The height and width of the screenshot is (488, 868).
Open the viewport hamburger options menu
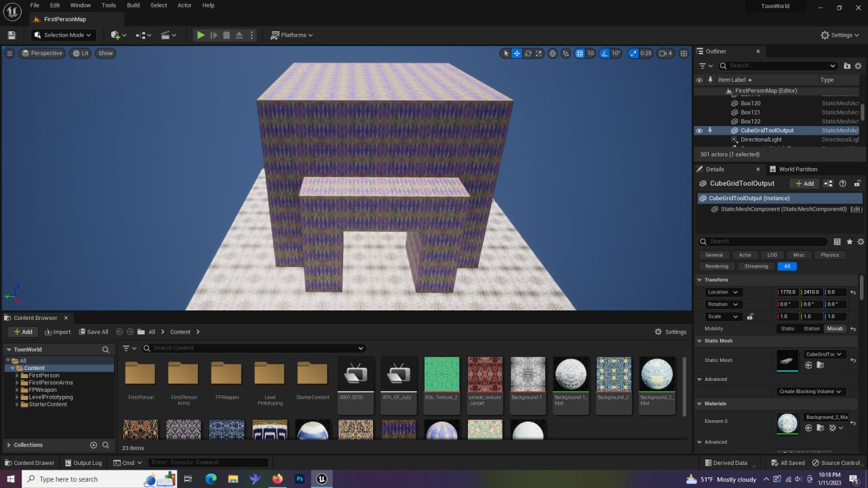[x=9, y=54]
